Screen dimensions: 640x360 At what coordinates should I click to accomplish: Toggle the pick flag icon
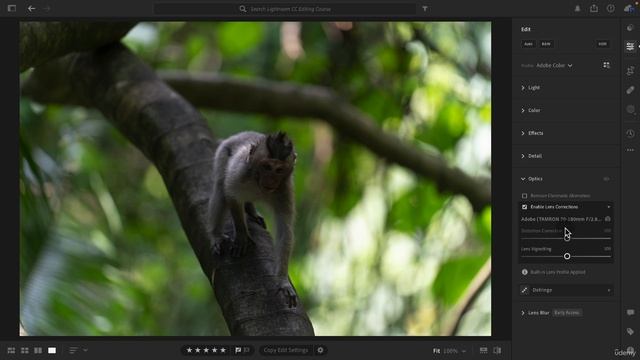[x=238, y=350]
